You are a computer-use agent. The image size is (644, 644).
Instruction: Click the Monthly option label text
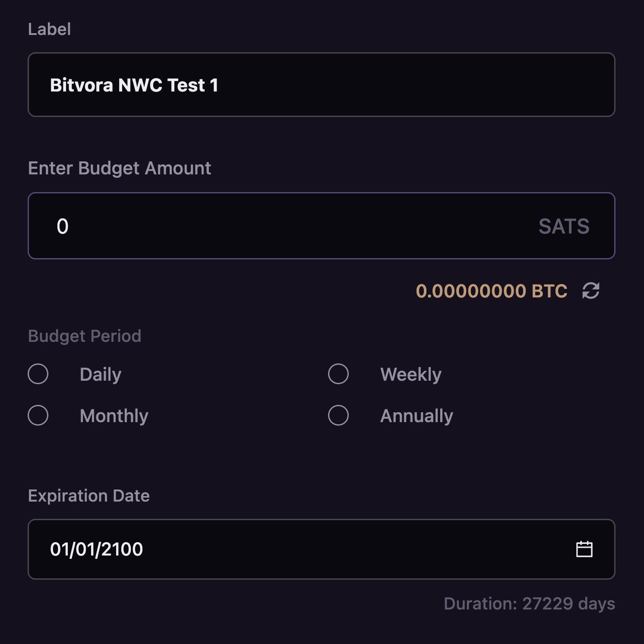click(114, 416)
